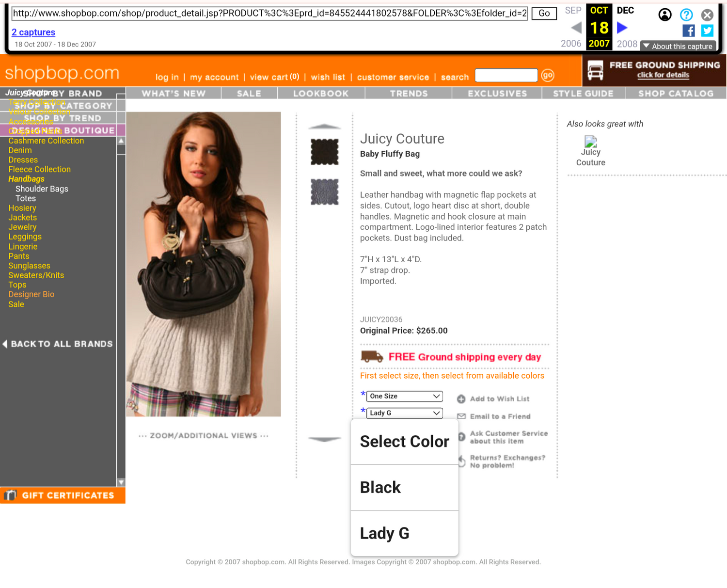Screen dimensions: 727x588
Task: Click the view cart link
Action: point(274,77)
